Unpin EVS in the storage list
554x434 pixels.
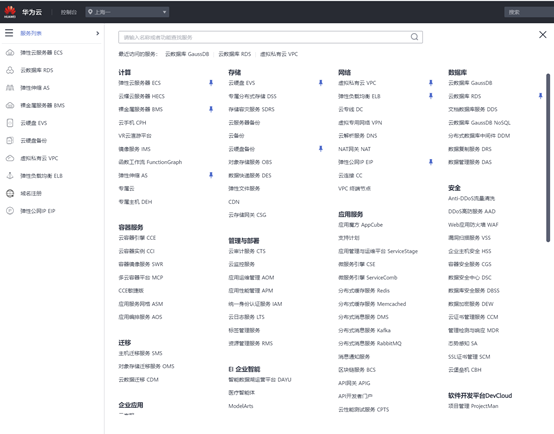click(x=321, y=83)
